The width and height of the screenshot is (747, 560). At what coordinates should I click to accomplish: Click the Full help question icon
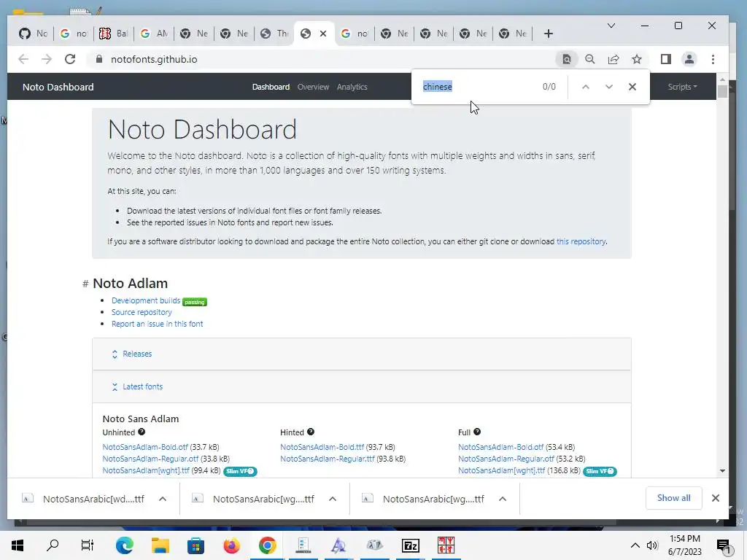[477, 432]
